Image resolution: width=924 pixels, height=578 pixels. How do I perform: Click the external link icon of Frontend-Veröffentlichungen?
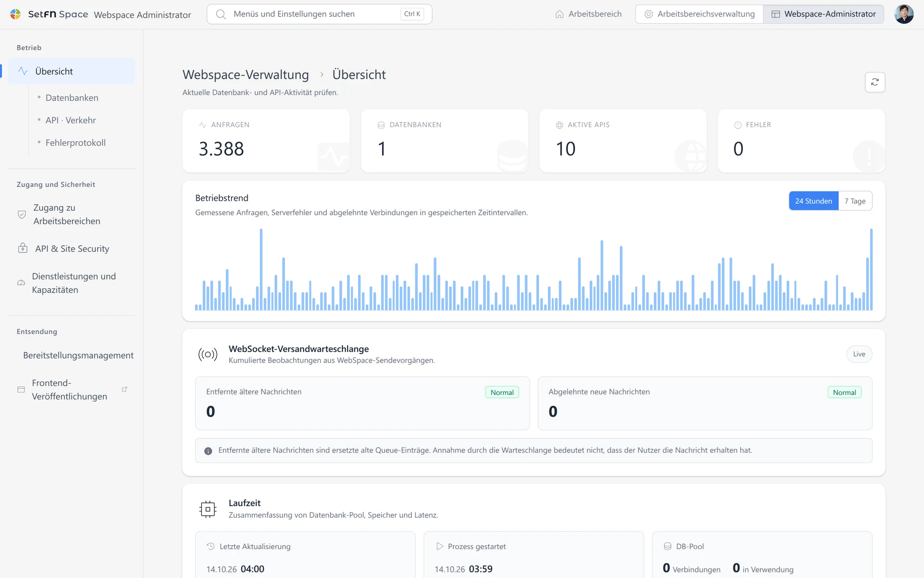(x=125, y=389)
